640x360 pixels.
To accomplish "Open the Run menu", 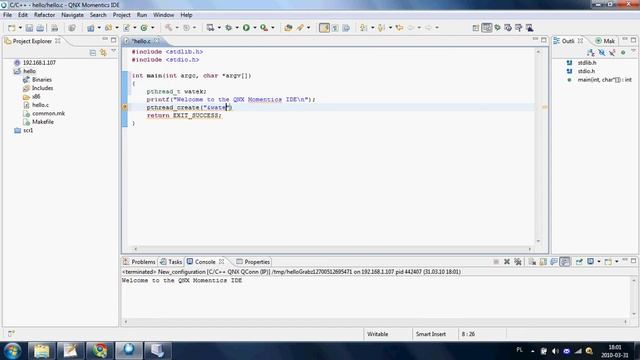I will coord(142,15).
